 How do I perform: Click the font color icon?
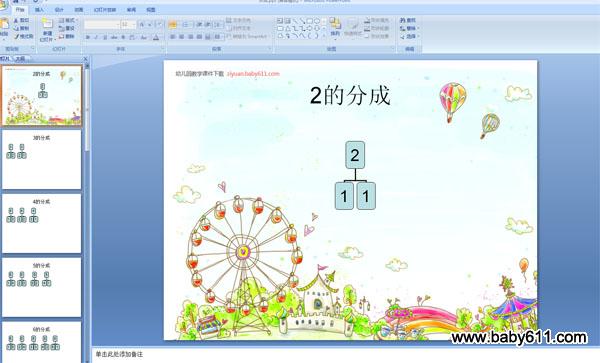click(x=156, y=37)
